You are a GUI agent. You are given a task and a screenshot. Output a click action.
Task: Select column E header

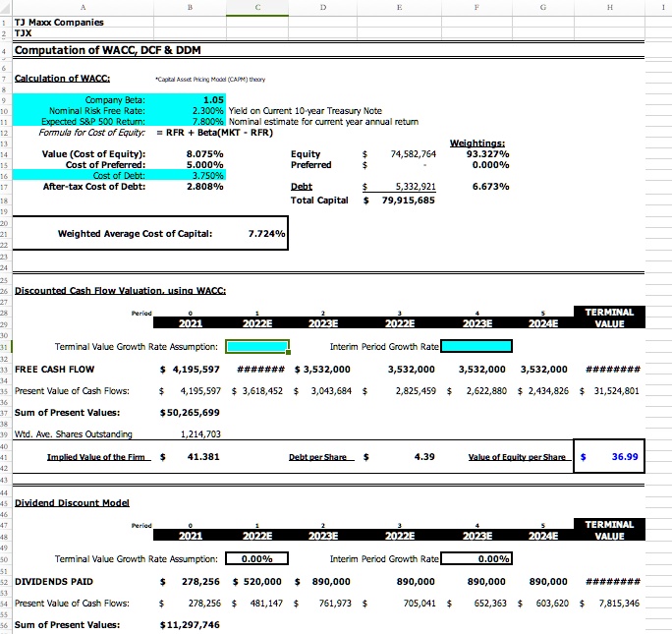399,7
